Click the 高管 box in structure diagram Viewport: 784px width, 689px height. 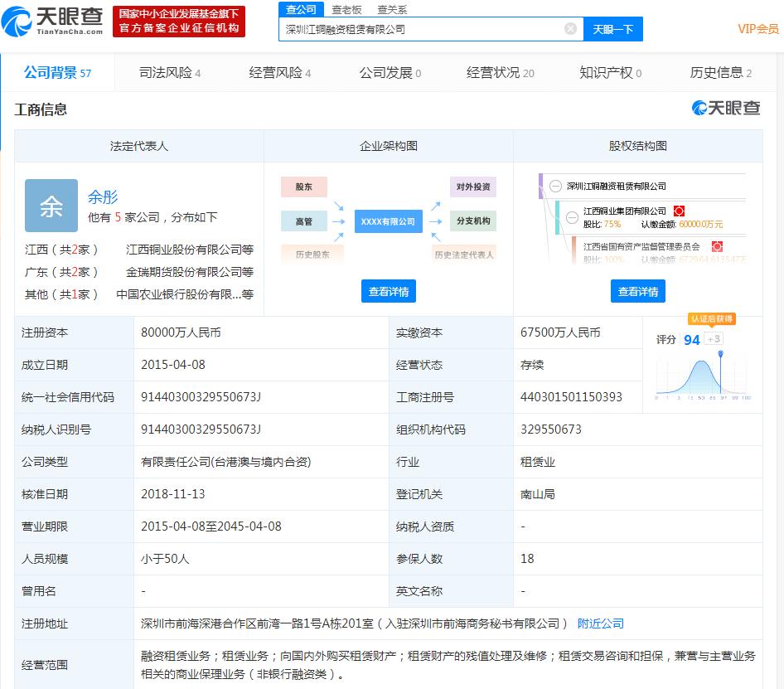(304, 221)
